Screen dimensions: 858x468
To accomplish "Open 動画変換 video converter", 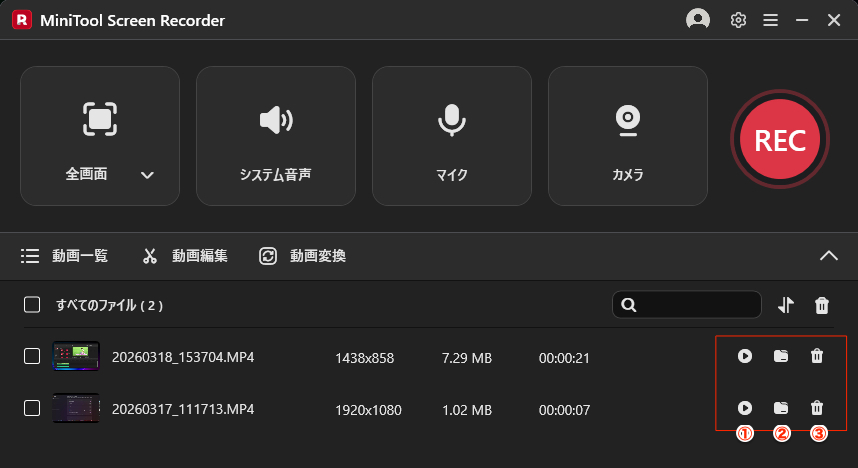I will pos(303,256).
